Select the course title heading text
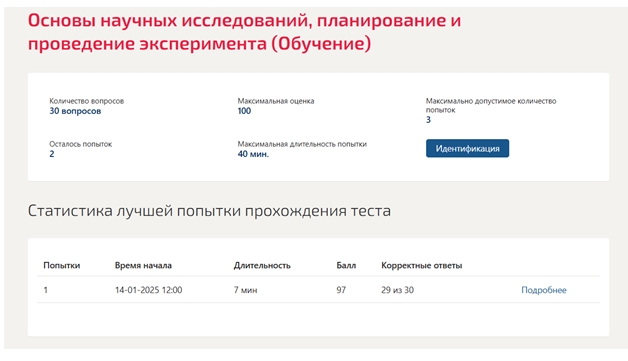The image size is (628, 361). click(244, 32)
